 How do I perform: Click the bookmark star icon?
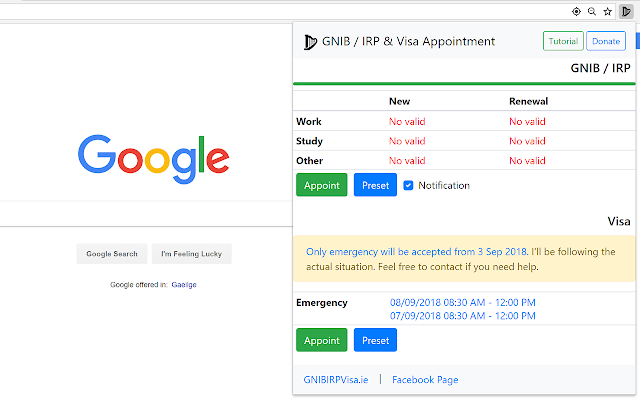(608, 11)
